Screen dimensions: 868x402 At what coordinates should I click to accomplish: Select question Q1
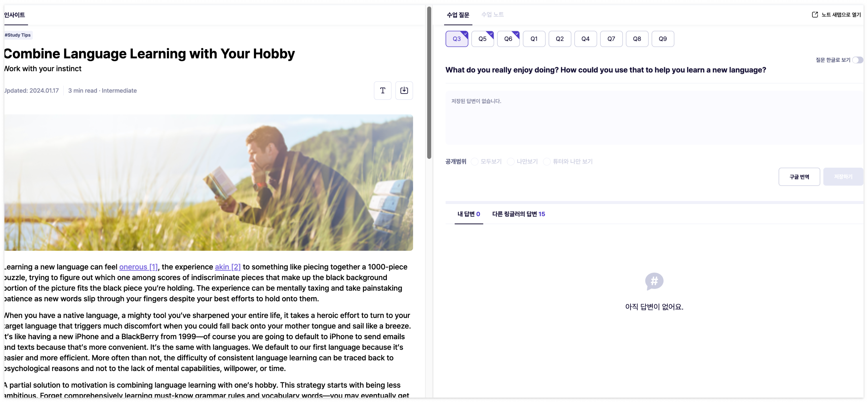(534, 39)
